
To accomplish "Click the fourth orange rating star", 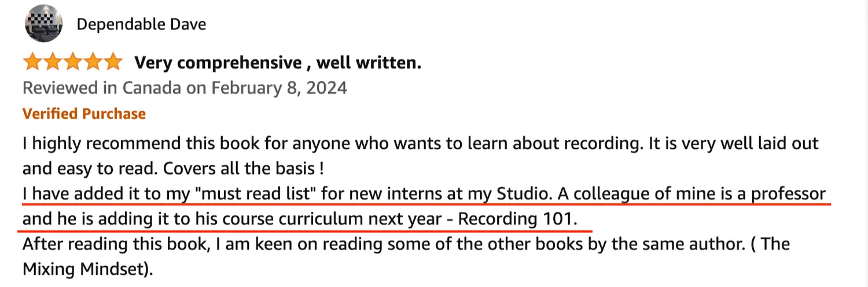I will coord(93,62).
